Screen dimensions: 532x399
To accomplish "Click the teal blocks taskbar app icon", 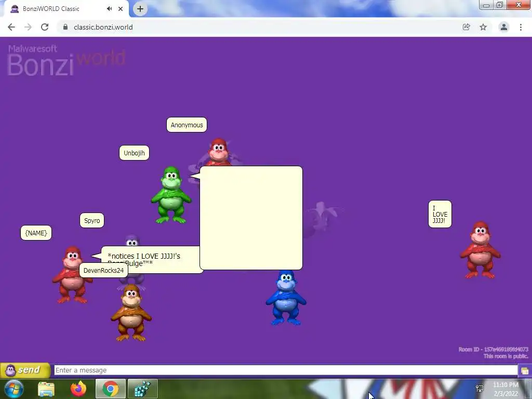I will tap(142, 389).
